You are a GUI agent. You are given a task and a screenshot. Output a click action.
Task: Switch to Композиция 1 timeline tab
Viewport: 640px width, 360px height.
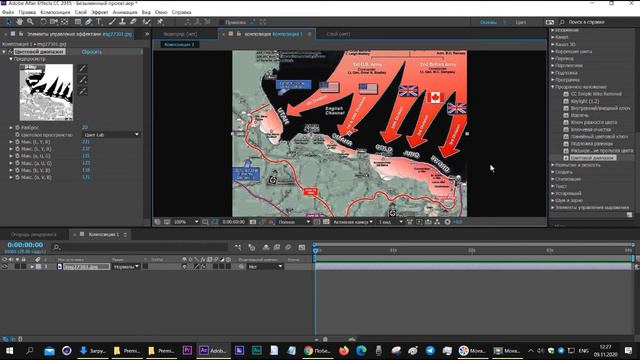104,234
